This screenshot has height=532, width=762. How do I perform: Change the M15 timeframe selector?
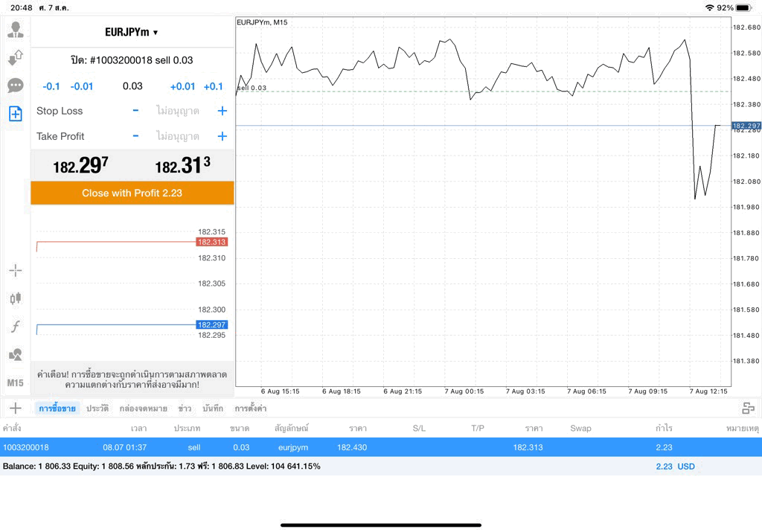coord(16,383)
